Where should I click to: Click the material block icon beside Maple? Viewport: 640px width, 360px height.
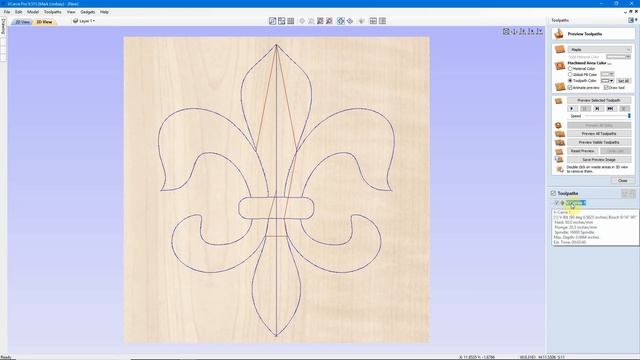tap(560, 50)
